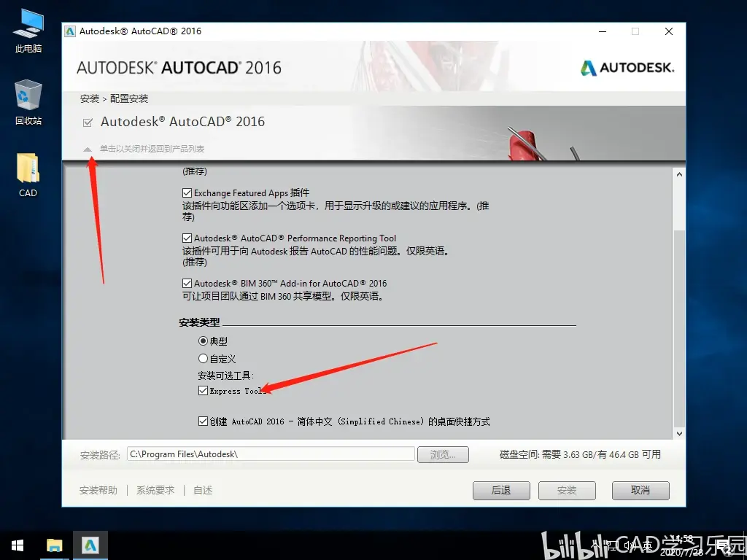Collapse the panel with the 返回到产品列表 triangle
The image size is (747, 560).
[88, 149]
